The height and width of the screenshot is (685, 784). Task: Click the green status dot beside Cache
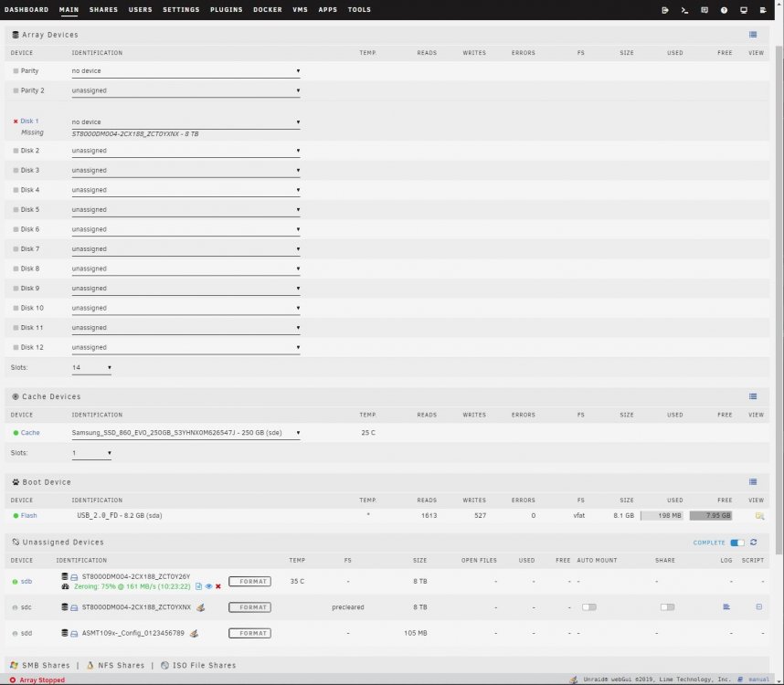point(16,433)
